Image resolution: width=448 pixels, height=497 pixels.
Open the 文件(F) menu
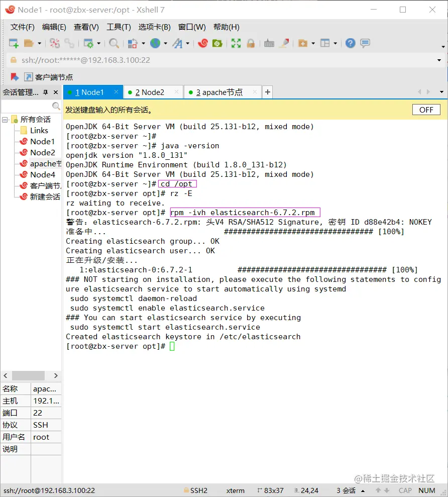coord(22,27)
